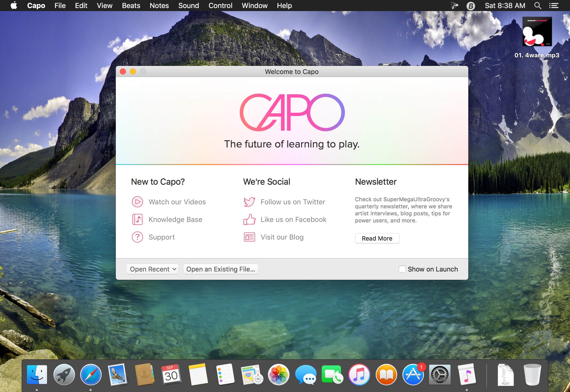Open the Mail stamp icon in Dock
The image size is (570, 392).
(117, 375)
